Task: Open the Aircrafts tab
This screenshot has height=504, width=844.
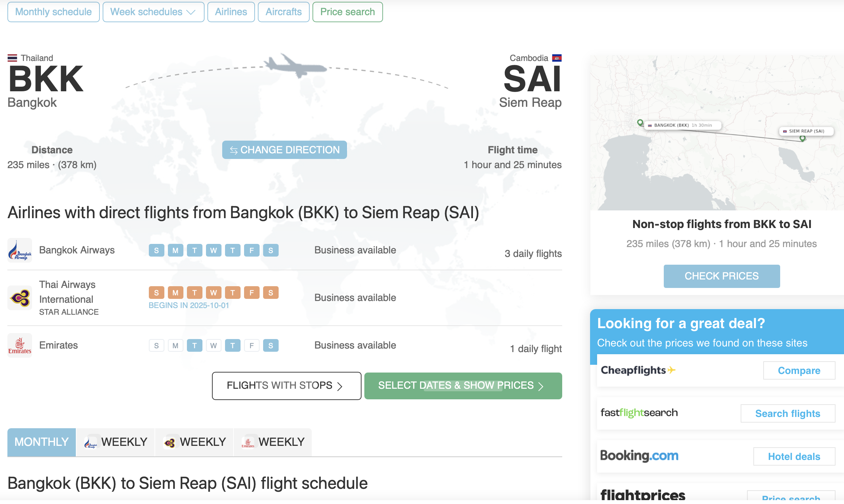Action: (284, 12)
